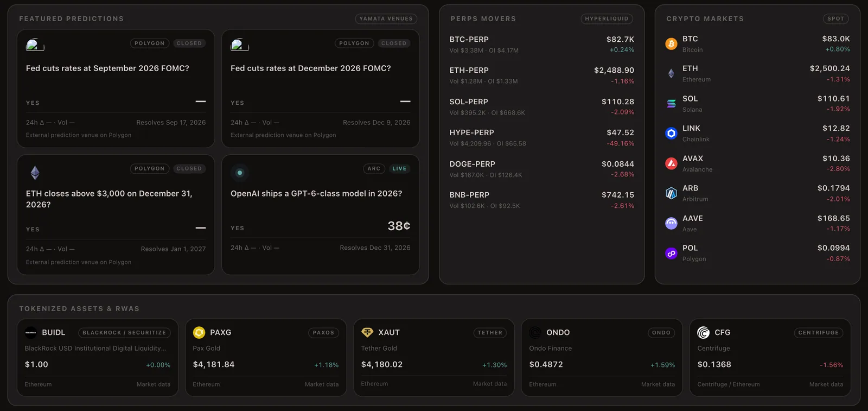Click 'BlackRock USD Institutional Digital Liquidity...' text

click(95, 349)
